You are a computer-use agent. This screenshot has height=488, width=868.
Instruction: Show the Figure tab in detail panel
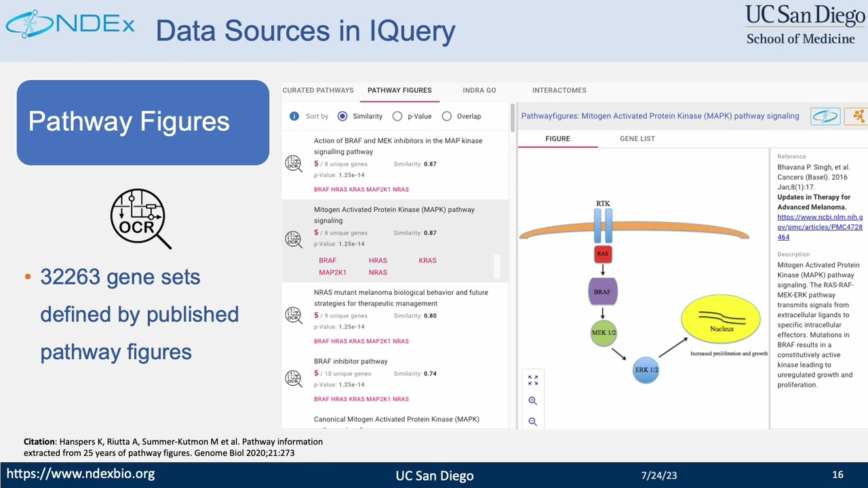[557, 138]
